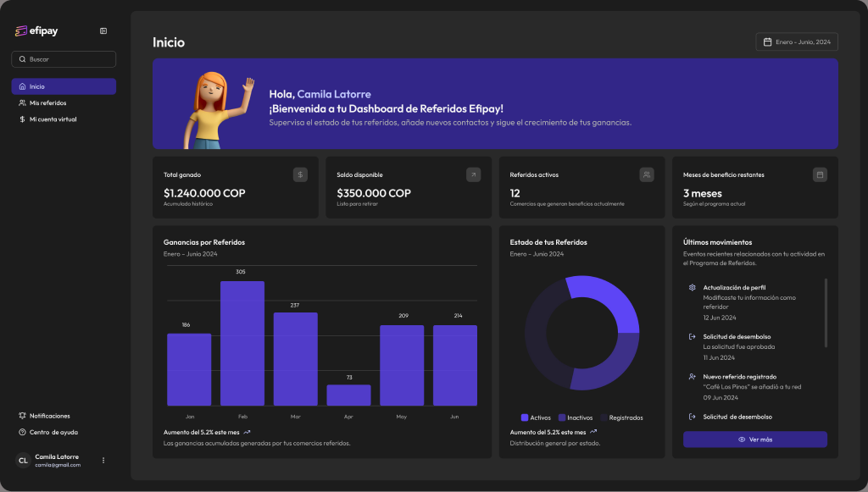Click the Notificaciones bell icon

tap(23, 416)
